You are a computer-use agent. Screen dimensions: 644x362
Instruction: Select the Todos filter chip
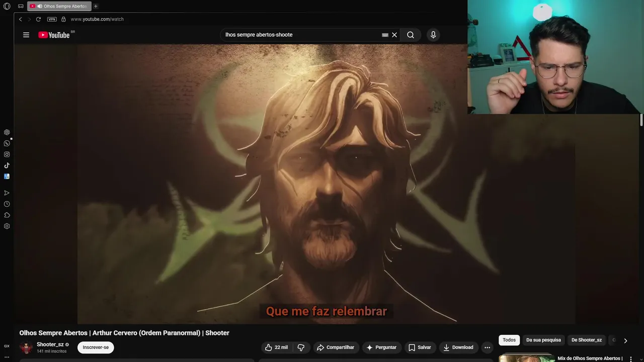coord(509,340)
